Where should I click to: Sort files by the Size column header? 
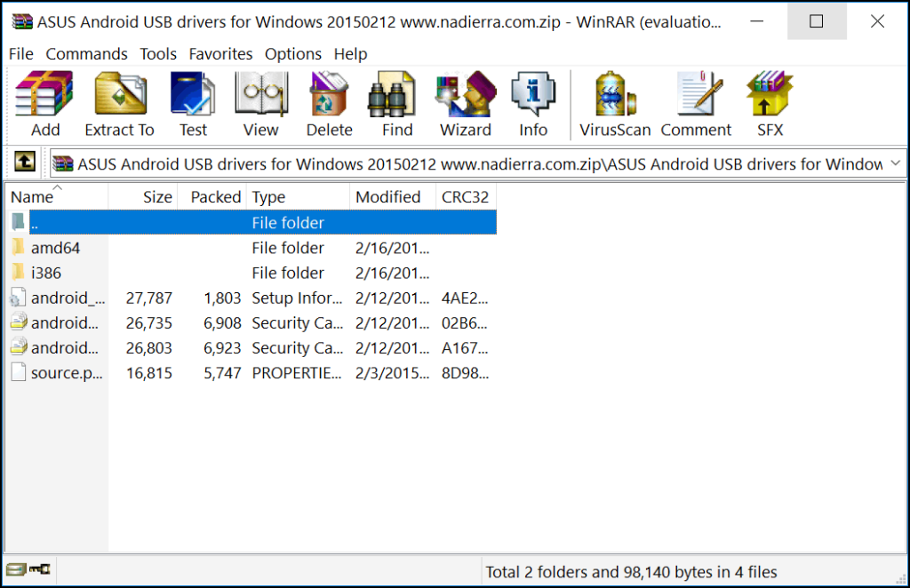(156, 196)
